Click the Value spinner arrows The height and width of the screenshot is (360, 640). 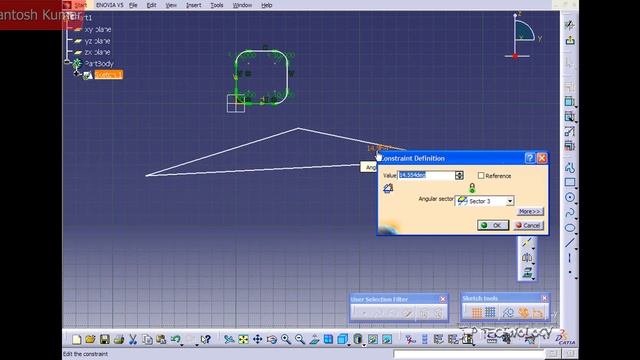[x=459, y=175]
